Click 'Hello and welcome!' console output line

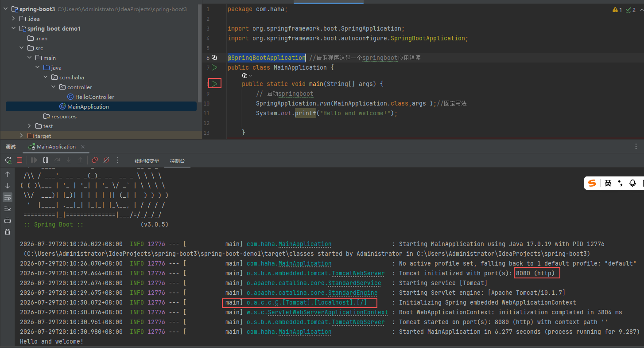coord(52,341)
